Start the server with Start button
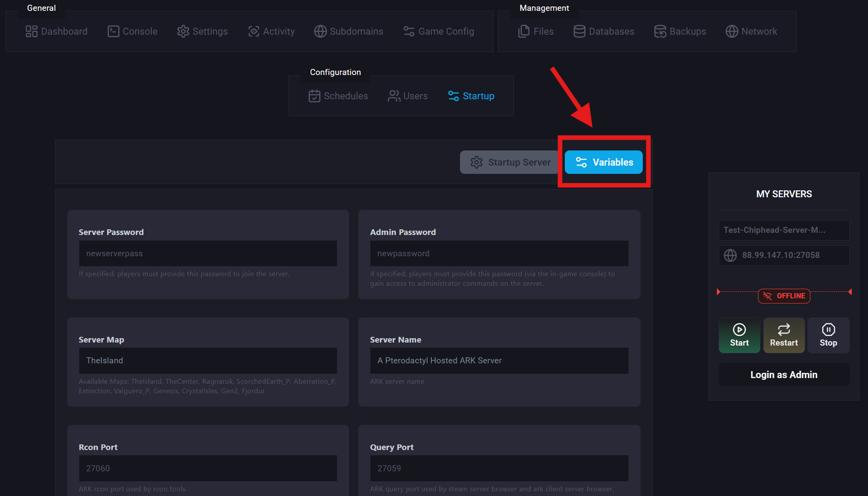This screenshot has width=868, height=496. click(x=739, y=335)
